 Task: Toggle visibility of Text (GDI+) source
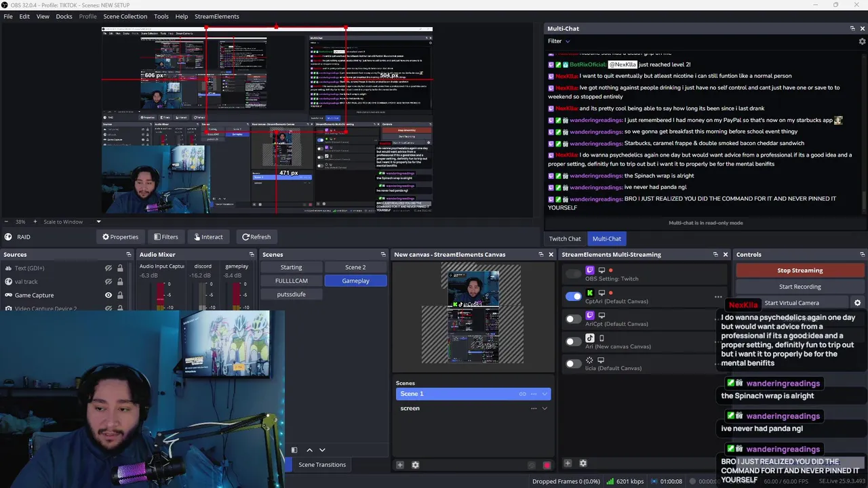tap(108, 268)
